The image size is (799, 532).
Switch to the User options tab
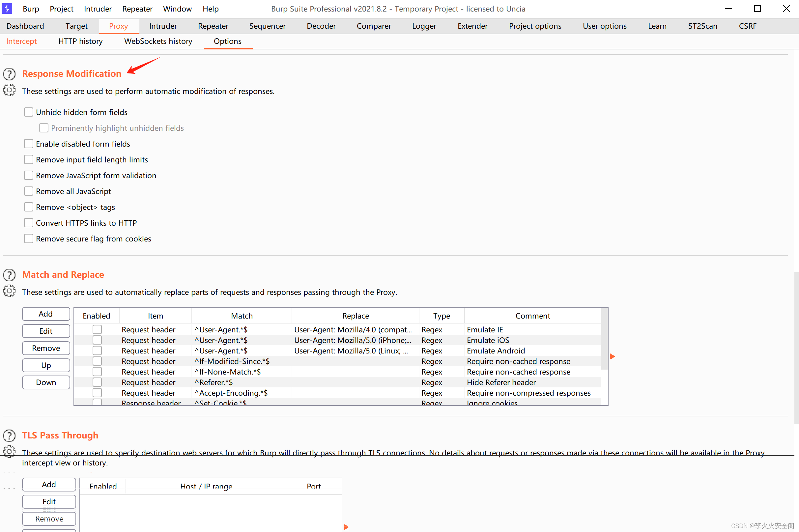605,26
